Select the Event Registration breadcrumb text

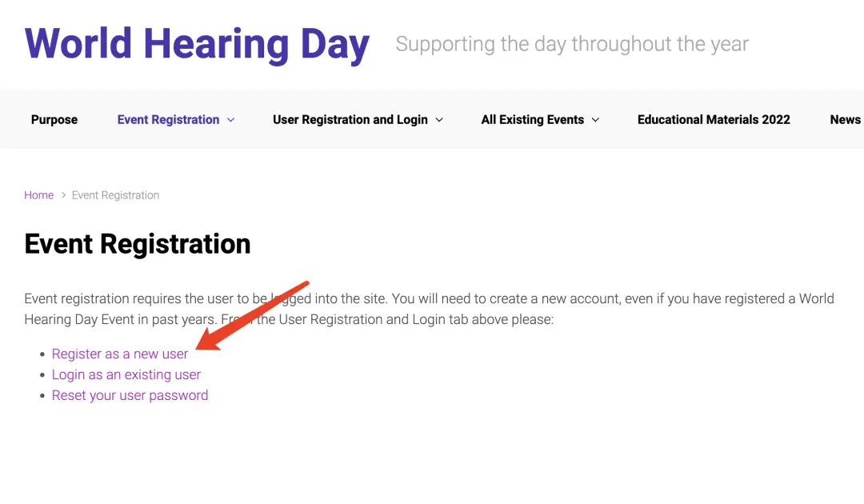click(x=115, y=195)
